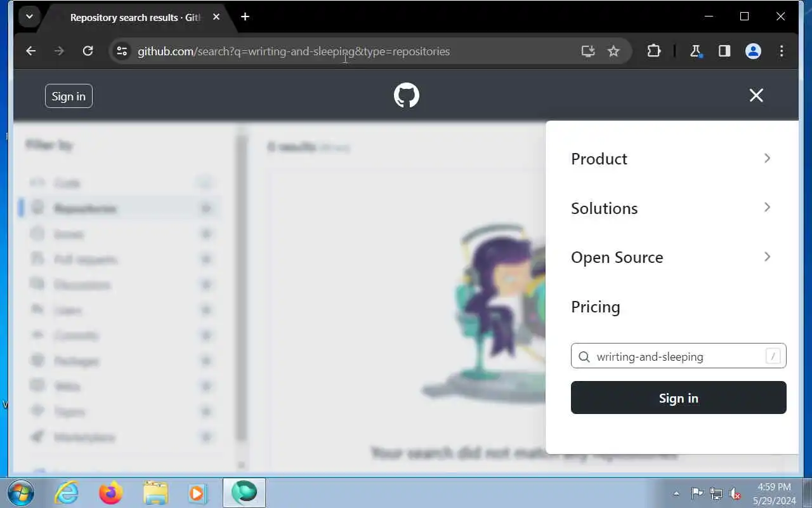Go forward in browser history
The image size is (812, 508).
tap(59, 51)
